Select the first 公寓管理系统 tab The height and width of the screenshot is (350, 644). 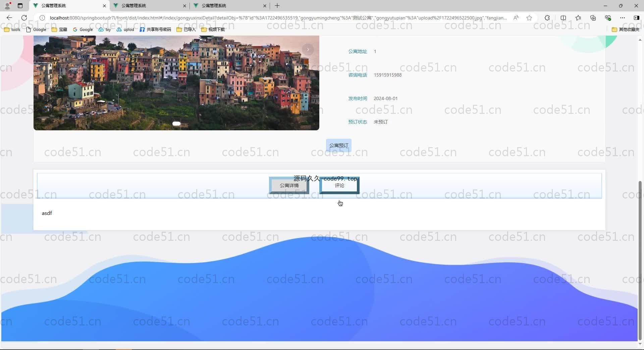[69, 6]
